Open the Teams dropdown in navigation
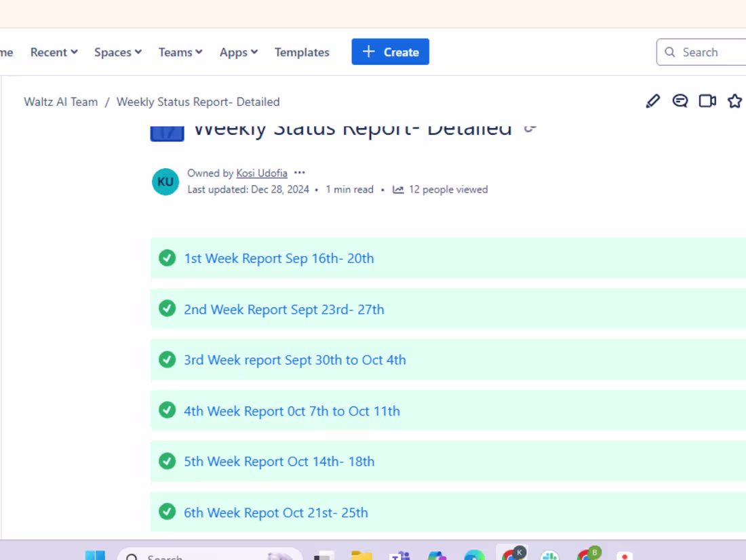This screenshot has width=746, height=560. coord(180,52)
